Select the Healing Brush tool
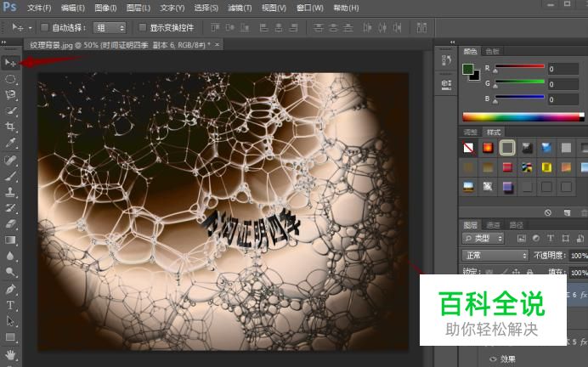 (10, 160)
